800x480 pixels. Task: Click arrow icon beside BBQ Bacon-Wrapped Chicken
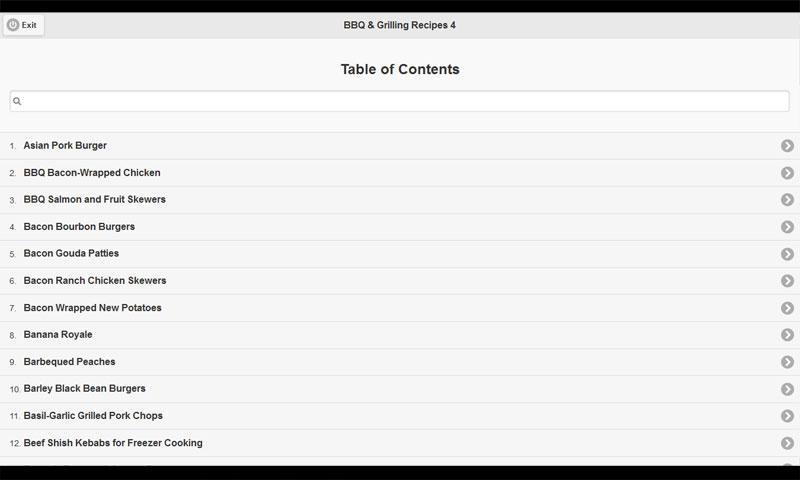pos(787,173)
